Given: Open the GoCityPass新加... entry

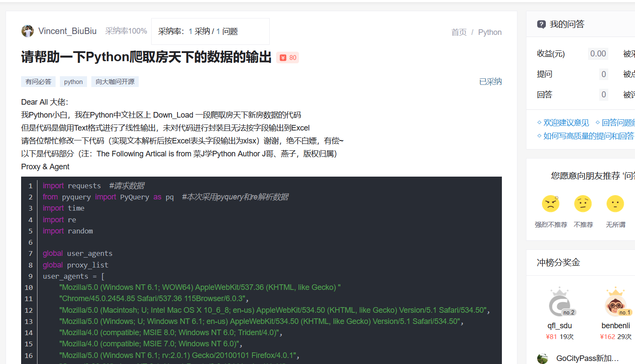Looking at the screenshot, I should pos(587,358).
